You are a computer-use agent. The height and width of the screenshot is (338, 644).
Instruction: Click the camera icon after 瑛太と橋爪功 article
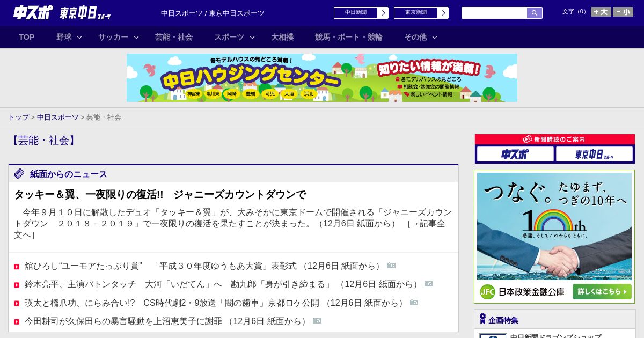(414, 303)
